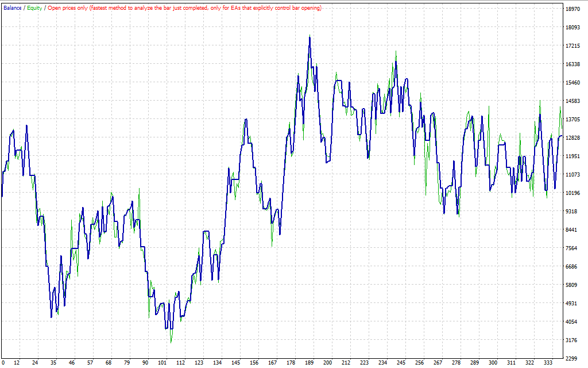This screenshot has height=368, width=588.
Task: Select the 10196 label on the price scale
Action: click(573, 193)
